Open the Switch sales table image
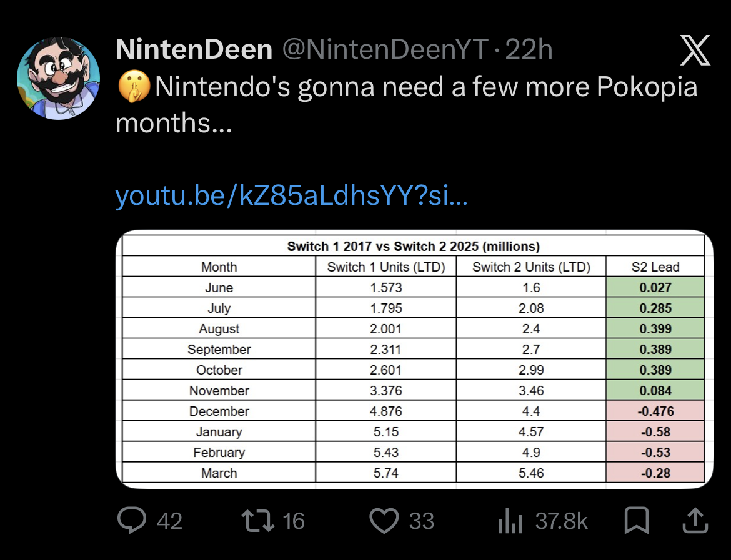The width and height of the screenshot is (731, 560). pyautogui.click(x=412, y=359)
